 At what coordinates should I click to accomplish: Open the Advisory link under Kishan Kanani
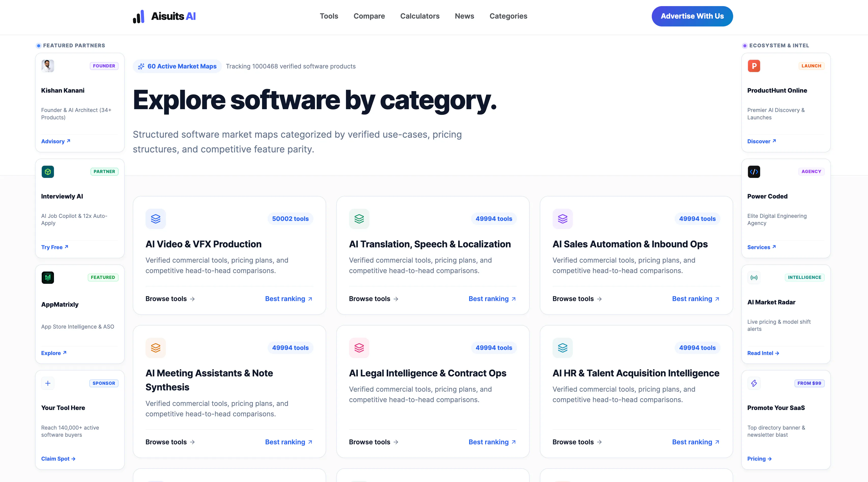click(56, 141)
